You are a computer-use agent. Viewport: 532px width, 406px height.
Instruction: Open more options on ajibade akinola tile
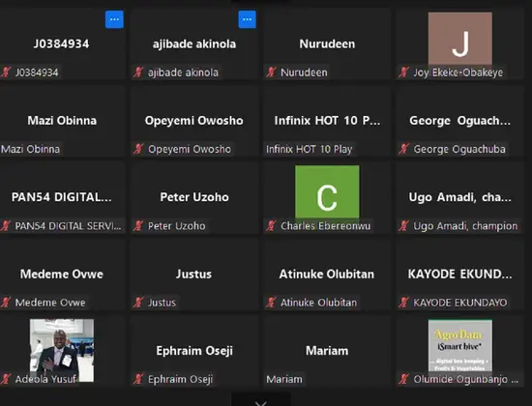point(247,19)
